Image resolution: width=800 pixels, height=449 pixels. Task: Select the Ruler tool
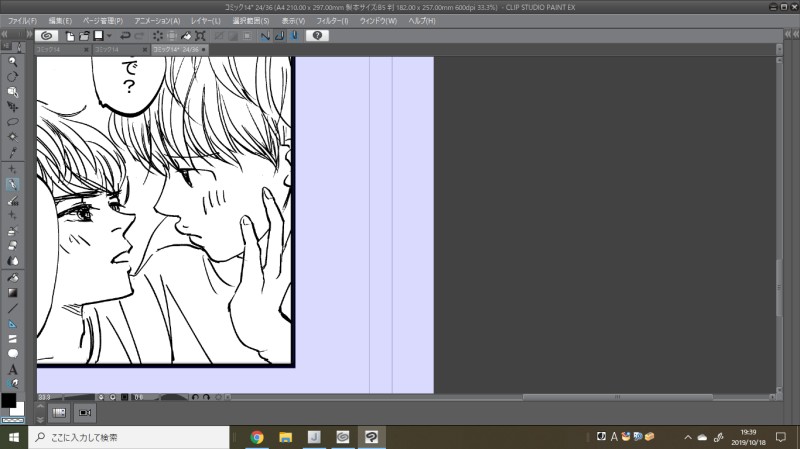13,323
